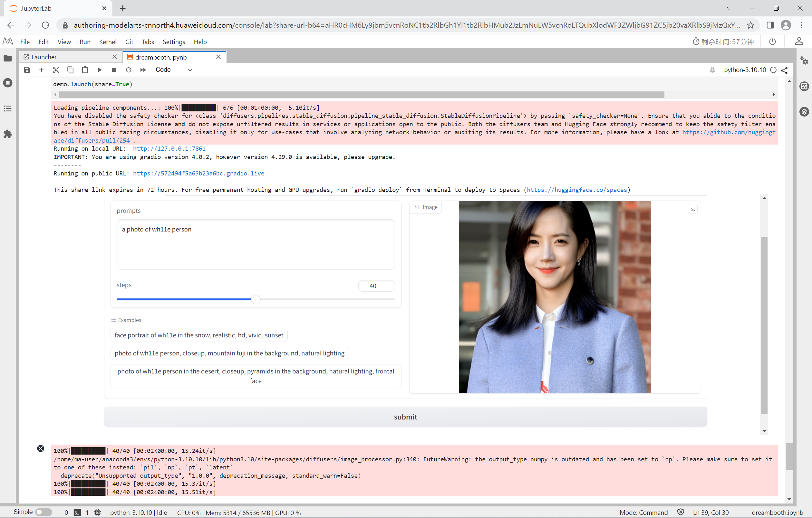
Task: Restart kernel and run all cells
Action: tap(143, 70)
